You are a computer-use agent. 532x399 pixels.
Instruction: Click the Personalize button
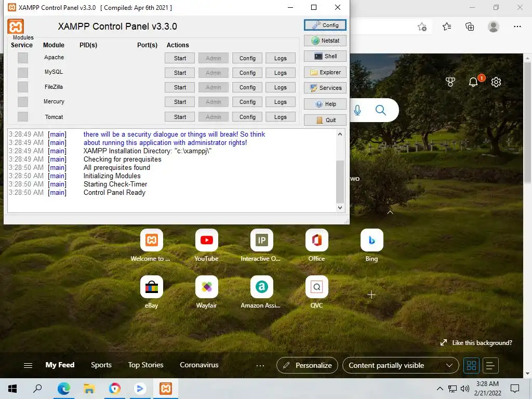(307, 365)
